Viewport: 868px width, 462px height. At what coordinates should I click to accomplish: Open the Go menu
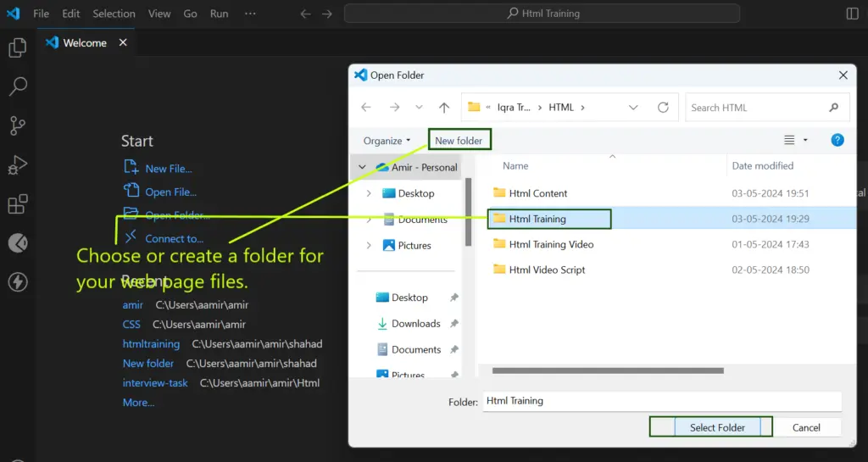pos(190,14)
